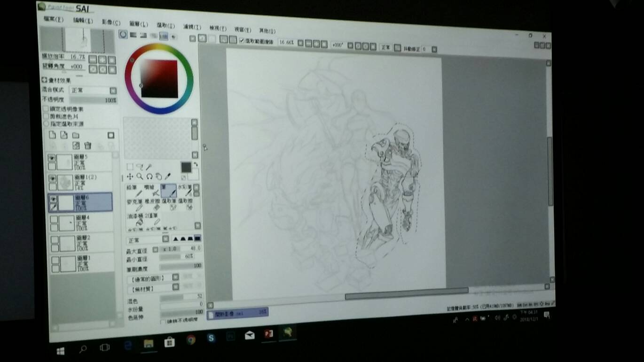Show the RGB slider panel

[133, 35]
